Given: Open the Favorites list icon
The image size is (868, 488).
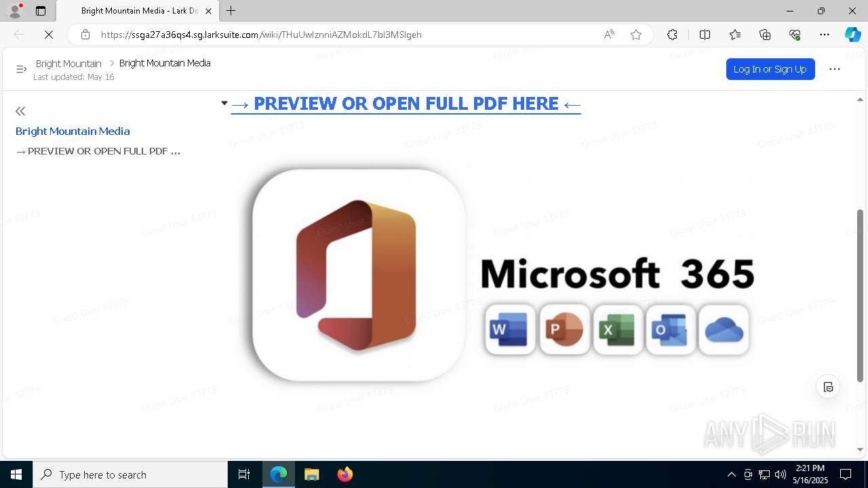Looking at the screenshot, I should [735, 35].
